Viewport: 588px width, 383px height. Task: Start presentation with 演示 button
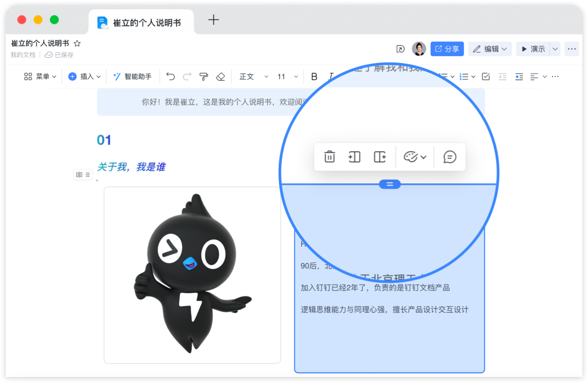[533, 49]
